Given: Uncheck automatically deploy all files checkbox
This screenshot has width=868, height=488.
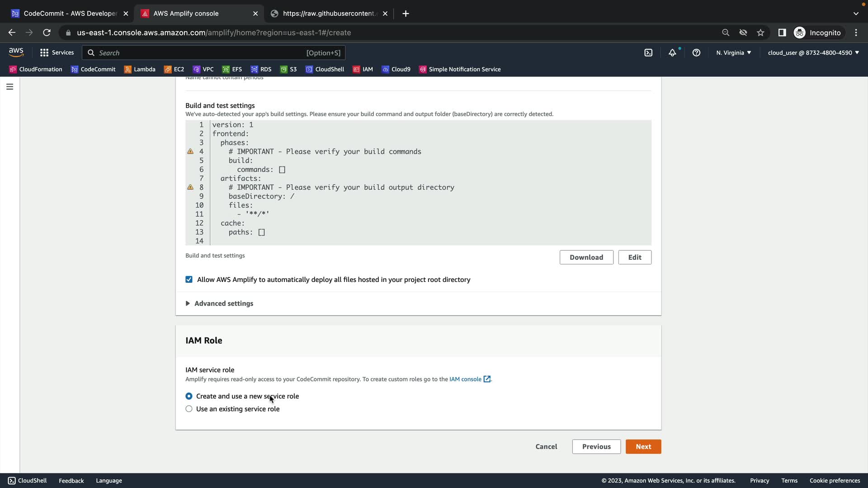Looking at the screenshot, I should [189, 280].
